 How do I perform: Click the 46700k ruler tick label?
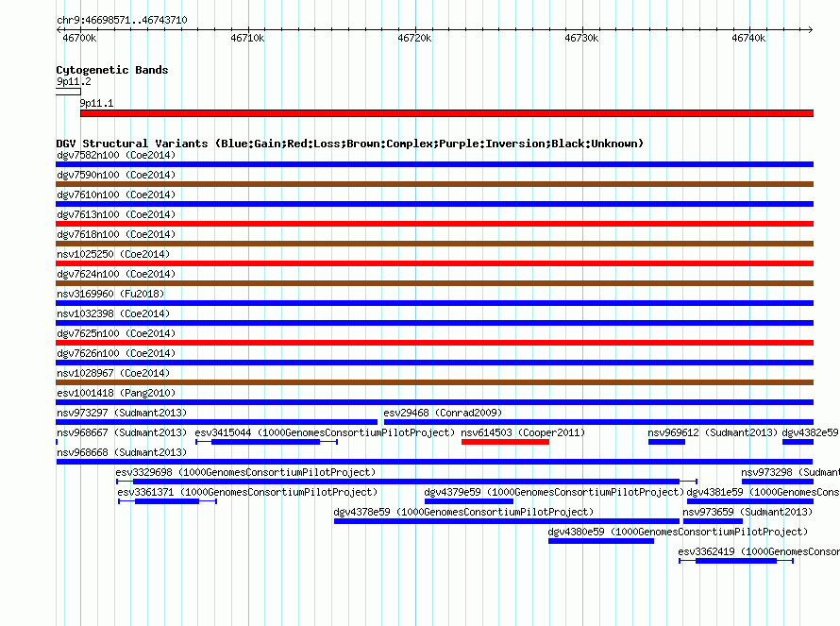(79, 38)
